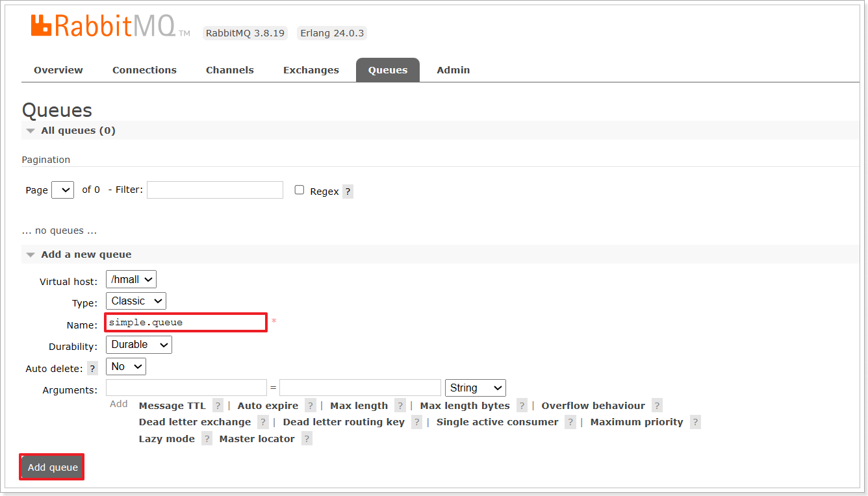Click the Lazy mode argument link
Viewport: 868px width, 496px height.
click(167, 439)
